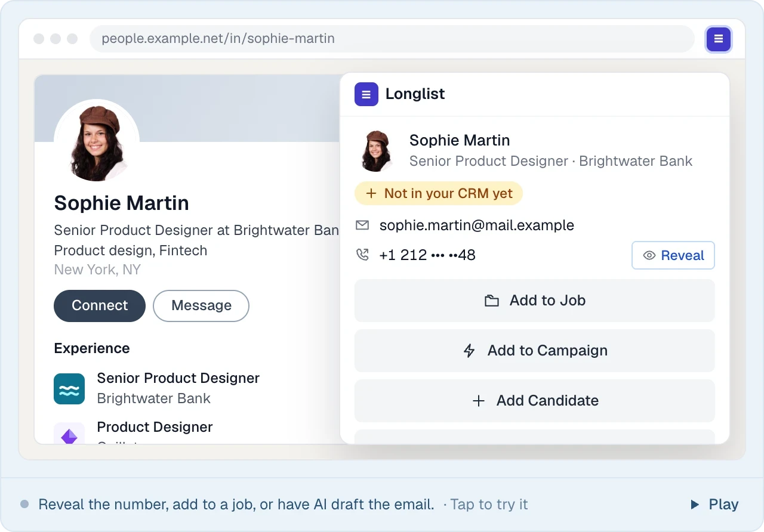Click the Experience section heading
This screenshot has height=532, width=764.
point(92,348)
